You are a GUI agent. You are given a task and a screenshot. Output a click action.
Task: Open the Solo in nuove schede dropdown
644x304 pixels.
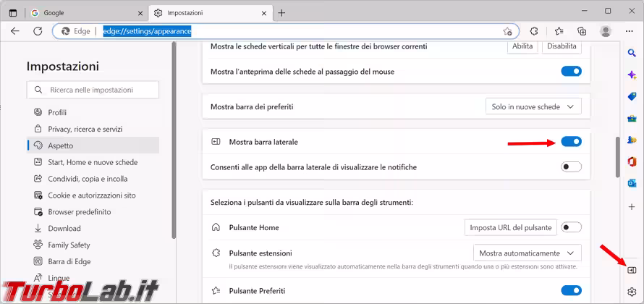pos(534,106)
